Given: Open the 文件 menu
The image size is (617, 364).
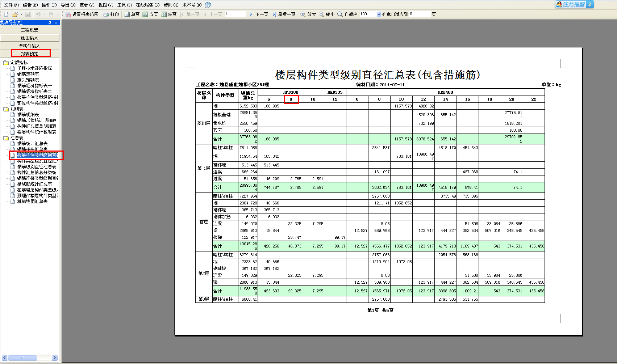Looking at the screenshot, I should [x=11, y=5].
